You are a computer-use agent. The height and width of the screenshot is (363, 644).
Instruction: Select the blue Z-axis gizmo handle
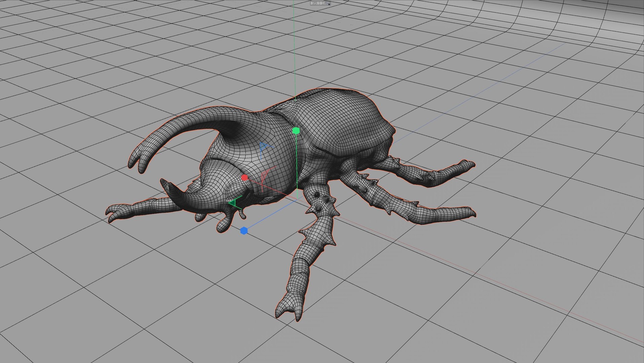click(x=244, y=231)
